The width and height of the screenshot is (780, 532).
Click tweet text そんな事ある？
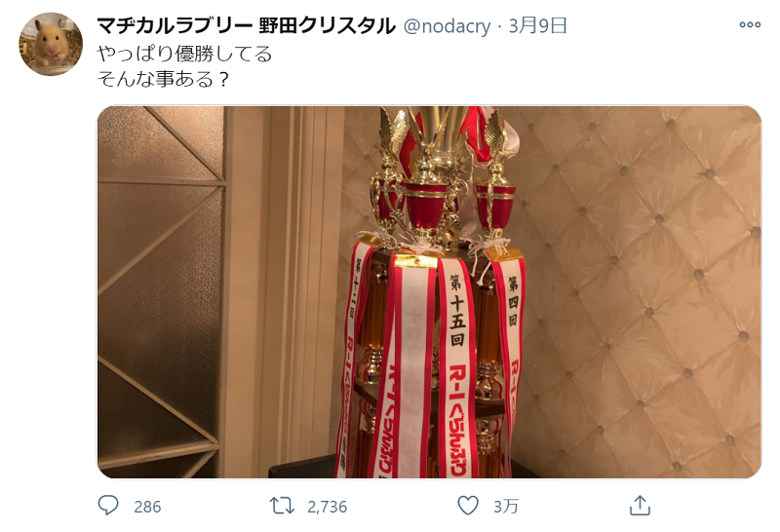coord(164,79)
